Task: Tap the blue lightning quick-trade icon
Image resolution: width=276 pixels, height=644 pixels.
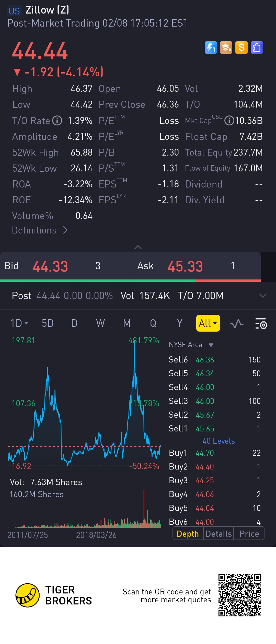Action: (211, 48)
